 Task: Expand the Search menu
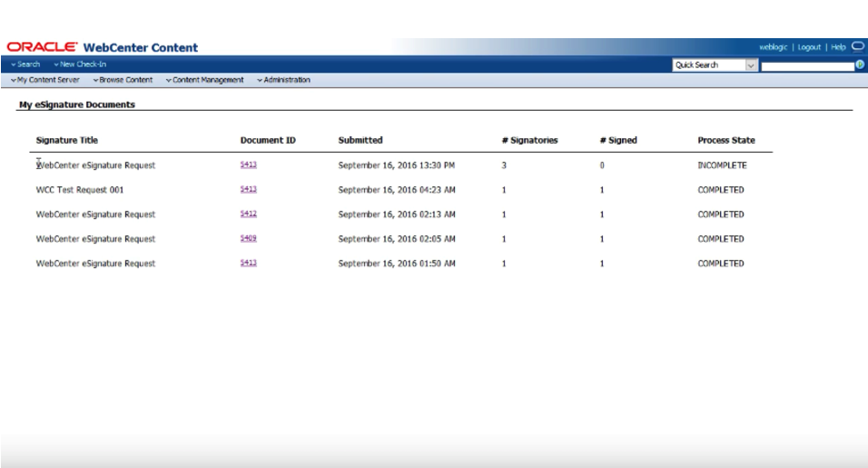[x=25, y=65]
